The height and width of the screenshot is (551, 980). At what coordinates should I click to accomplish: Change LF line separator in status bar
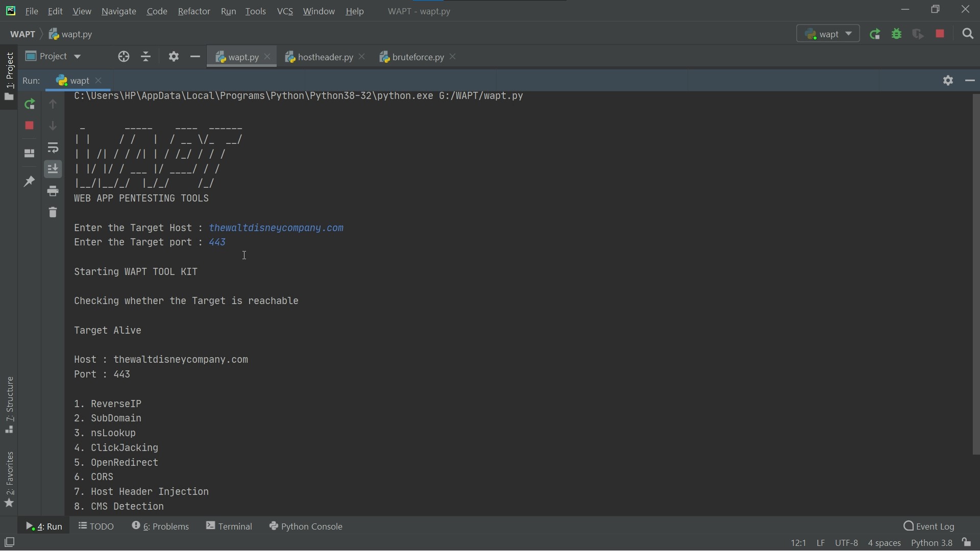(x=821, y=544)
